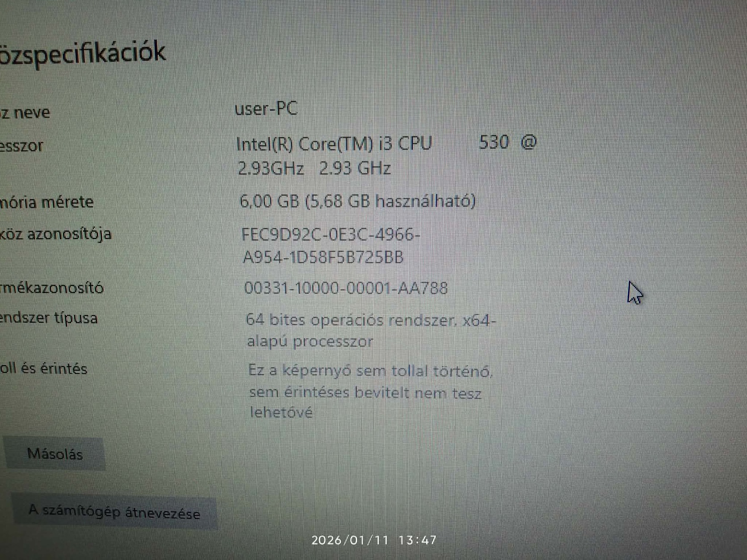
Task: Click the device ID line starting FEC9D92C
Action: [331, 234]
